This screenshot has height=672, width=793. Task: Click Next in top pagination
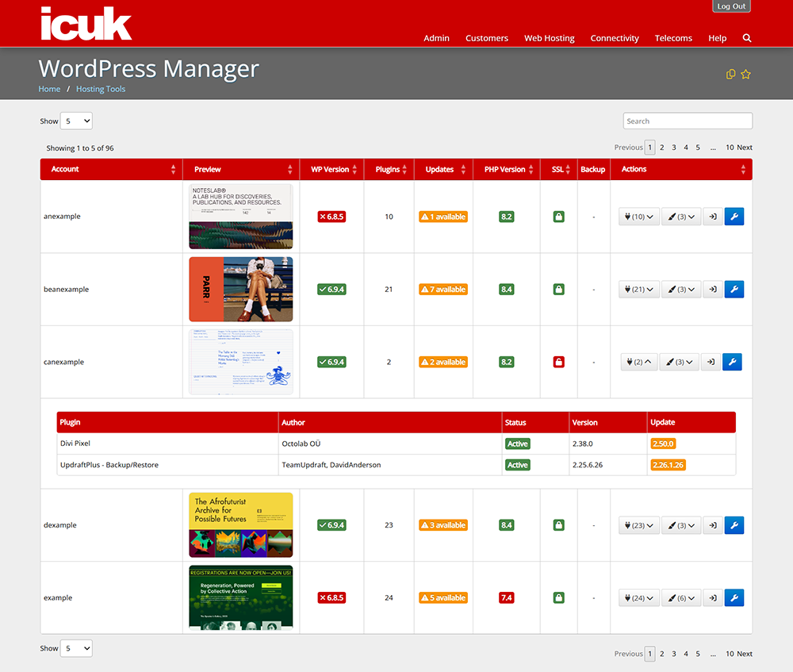pyautogui.click(x=745, y=148)
